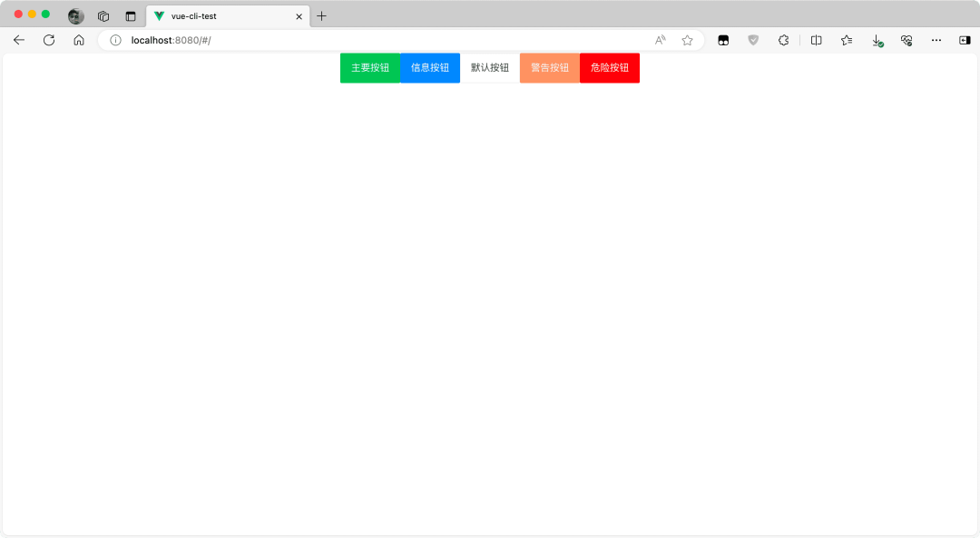Open Browser essentials heart icon
Image resolution: width=980 pixels, height=538 pixels.
pos(906,40)
